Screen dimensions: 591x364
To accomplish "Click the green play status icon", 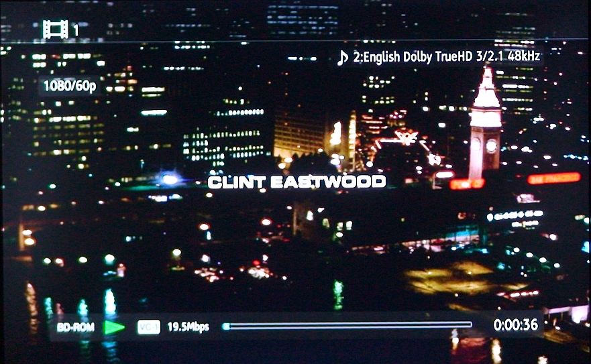I will pyautogui.click(x=114, y=327).
